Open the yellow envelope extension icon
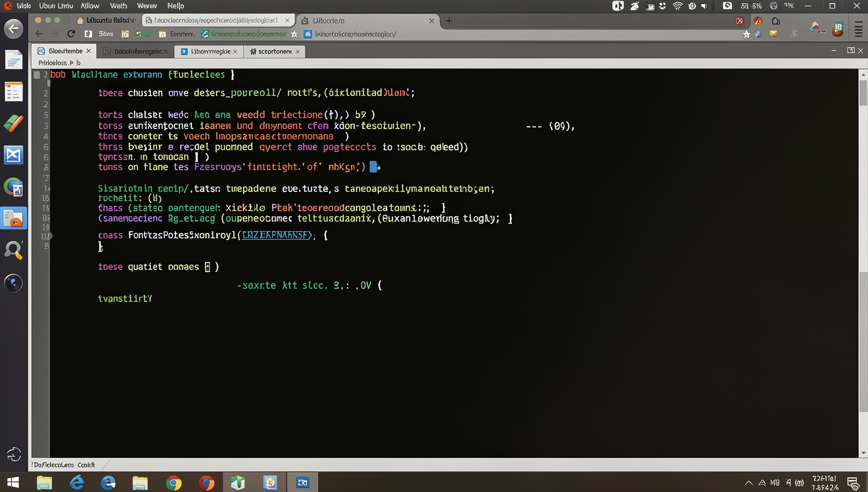The height and width of the screenshot is (492, 868). coord(774,34)
